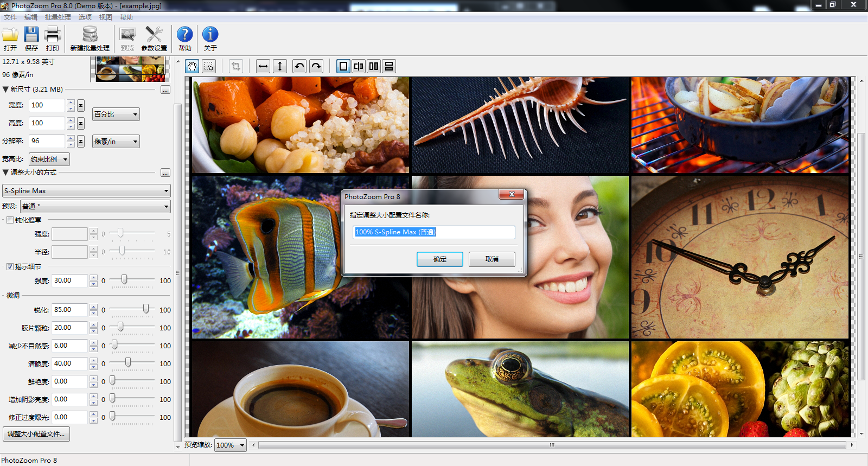This screenshot has width=868, height=466.
Task: Open New Batch Process (新建批量处理)
Action: tap(90, 35)
